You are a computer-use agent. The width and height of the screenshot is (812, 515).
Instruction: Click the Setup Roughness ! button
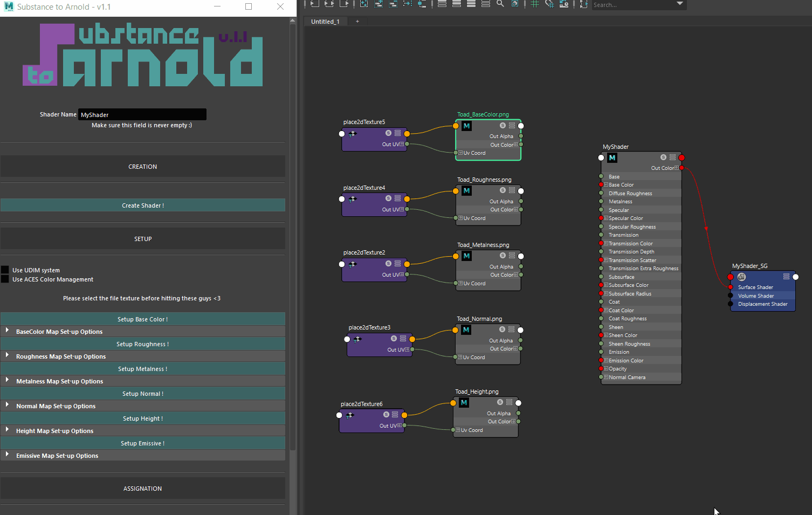tap(143, 344)
